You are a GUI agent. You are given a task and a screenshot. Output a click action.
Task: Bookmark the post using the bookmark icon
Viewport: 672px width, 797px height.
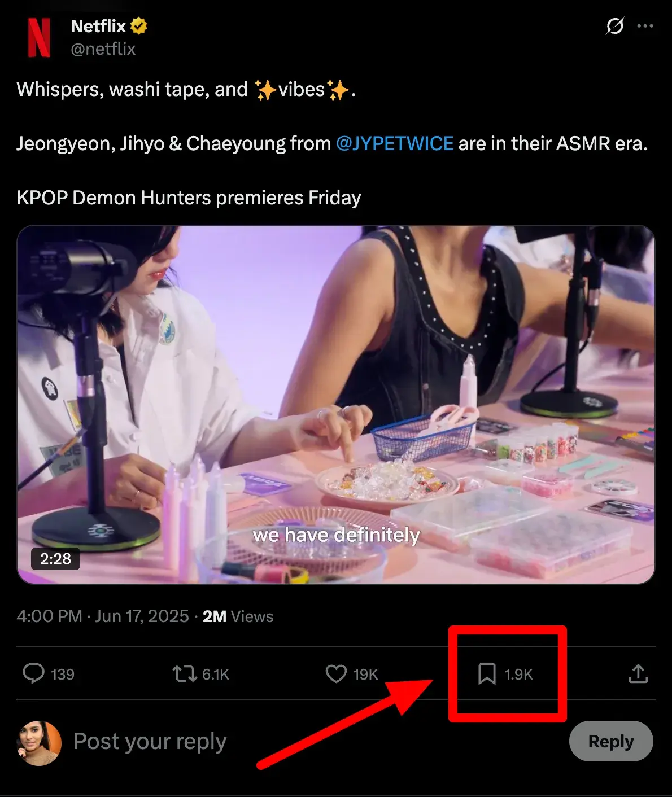[487, 674]
